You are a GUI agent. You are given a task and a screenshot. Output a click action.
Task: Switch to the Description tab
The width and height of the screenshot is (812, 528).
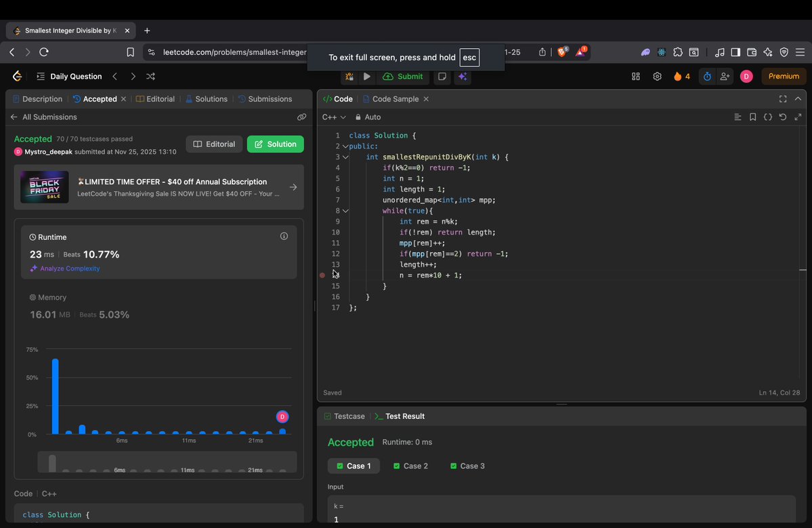click(x=37, y=99)
